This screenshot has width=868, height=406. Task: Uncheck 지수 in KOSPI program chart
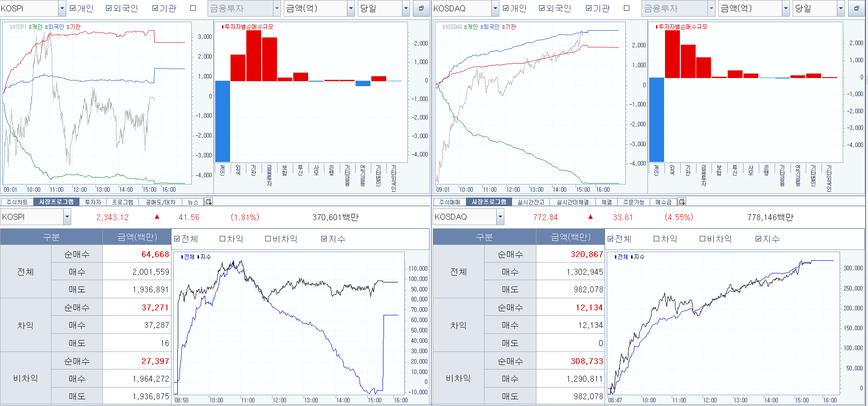[x=324, y=239]
